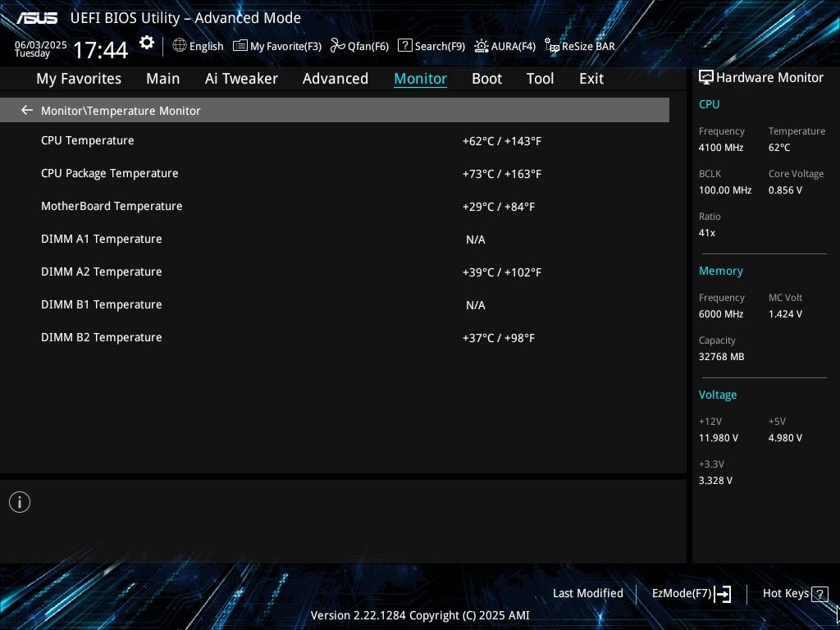Click the Qfan fan icon

point(337,46)
